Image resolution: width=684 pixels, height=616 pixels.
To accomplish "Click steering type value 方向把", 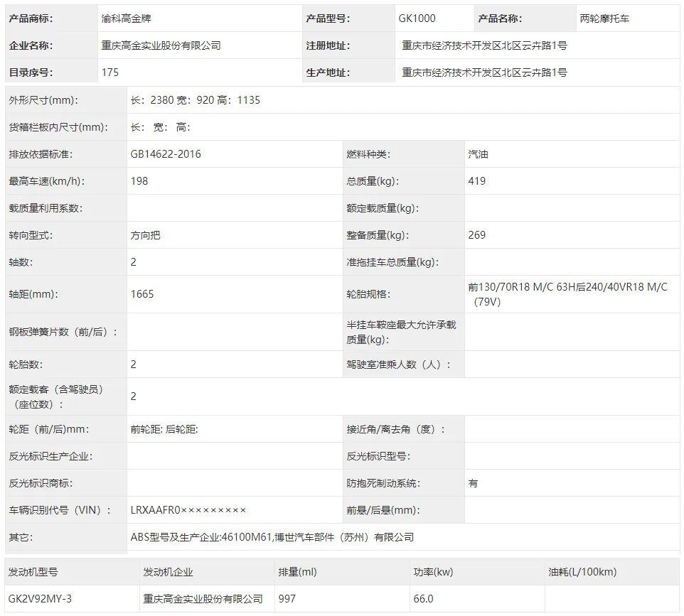I will click(145, 235).
